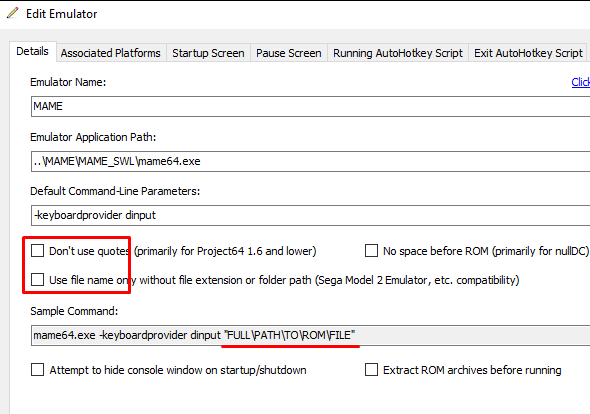Viewport: 590px width, 414px height.
Task: Click the Default Command-Line Parameters input box
Action: [310, 215]
